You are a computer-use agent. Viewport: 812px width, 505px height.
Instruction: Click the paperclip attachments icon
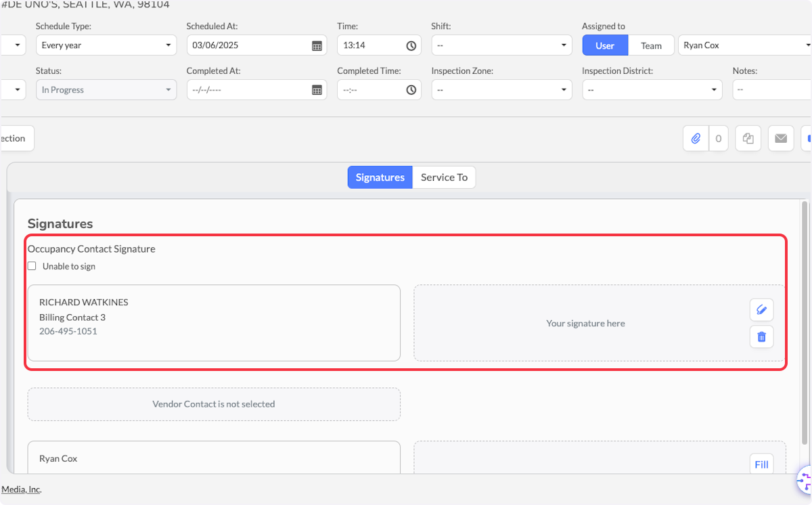(x=696, y=138)
